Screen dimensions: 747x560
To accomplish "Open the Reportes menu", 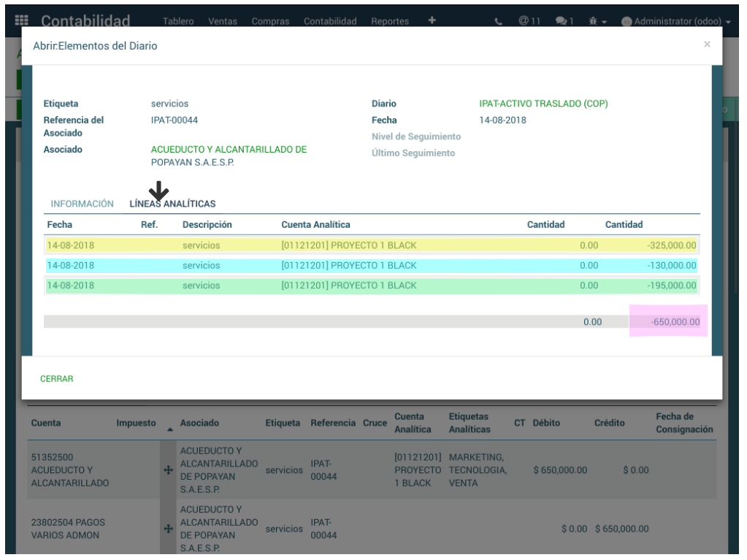I will (x=389, y=21).
